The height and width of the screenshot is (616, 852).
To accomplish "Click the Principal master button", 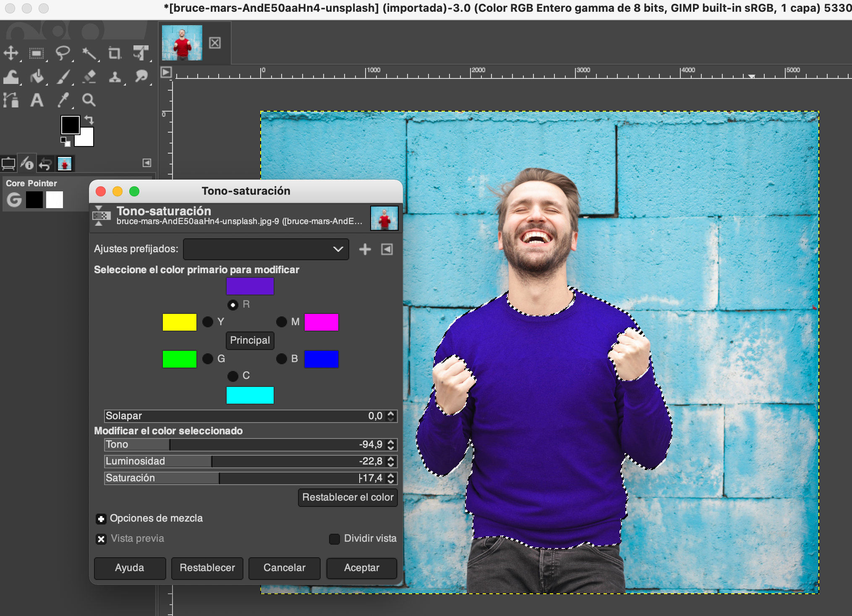I will [x=250, y=340].
